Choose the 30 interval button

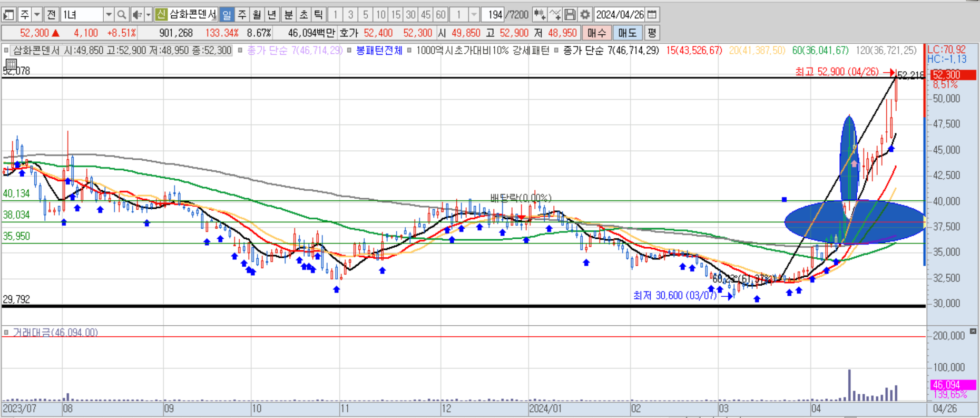click(410, 15)
